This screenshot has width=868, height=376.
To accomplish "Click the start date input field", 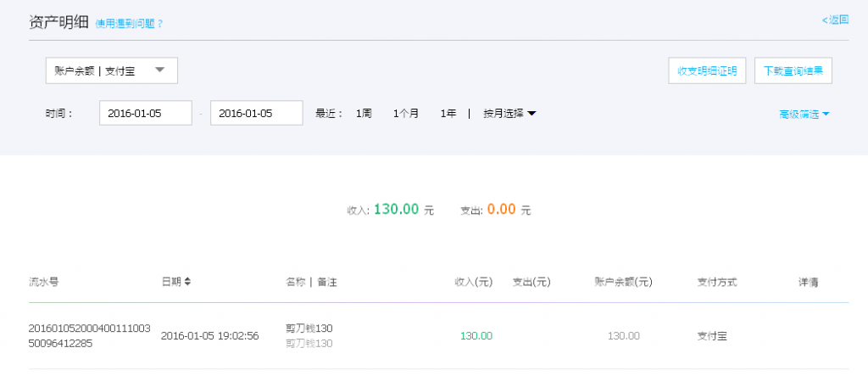I will (x=145, y=113).
